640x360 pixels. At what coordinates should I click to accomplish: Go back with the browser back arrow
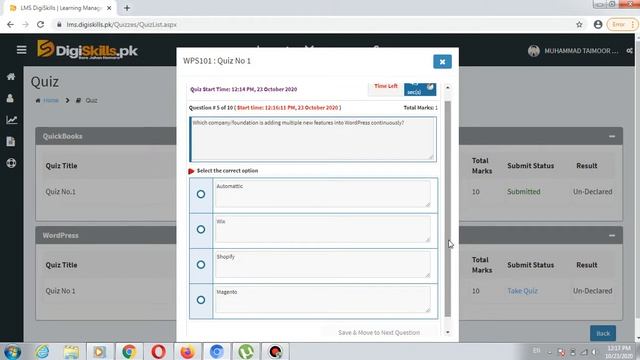point(10,24)
